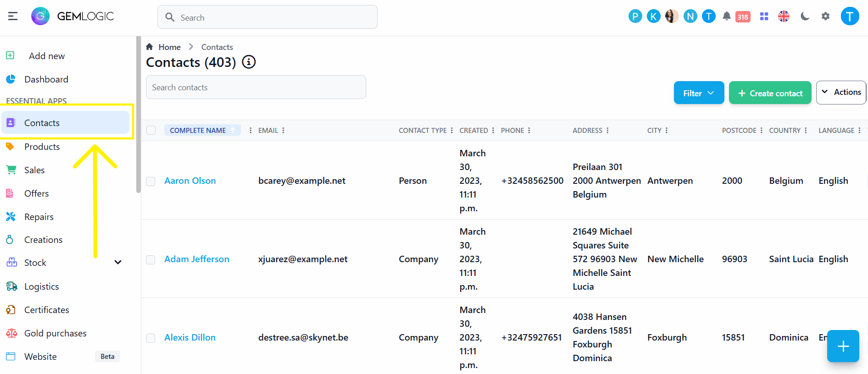Expand the Stock submenu chevron

tap(118, 262)
